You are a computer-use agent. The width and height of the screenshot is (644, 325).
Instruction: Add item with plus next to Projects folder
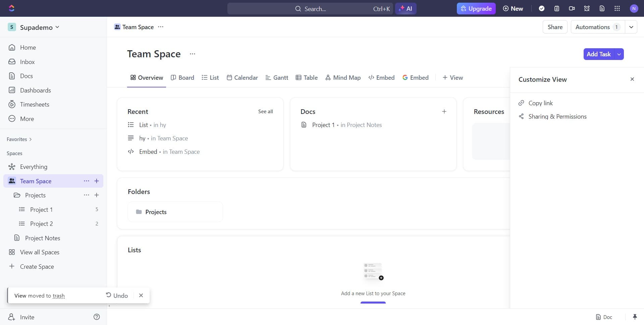(x=97, y=195)
